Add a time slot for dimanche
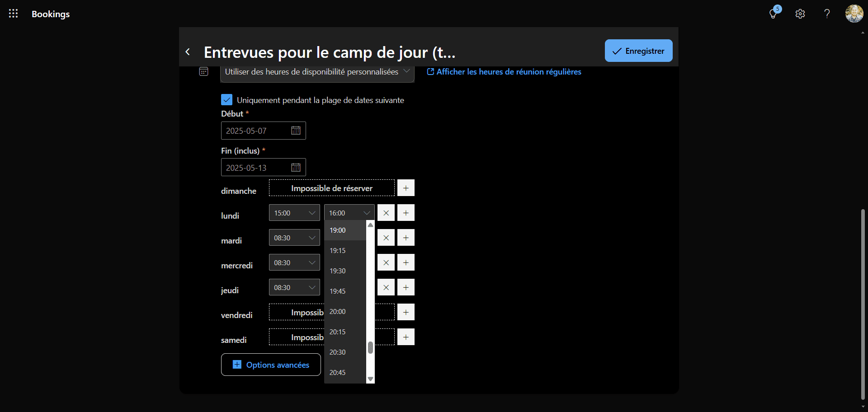Image resolution: width=868 pixels, height=412 pixels. tap(406, 188)
